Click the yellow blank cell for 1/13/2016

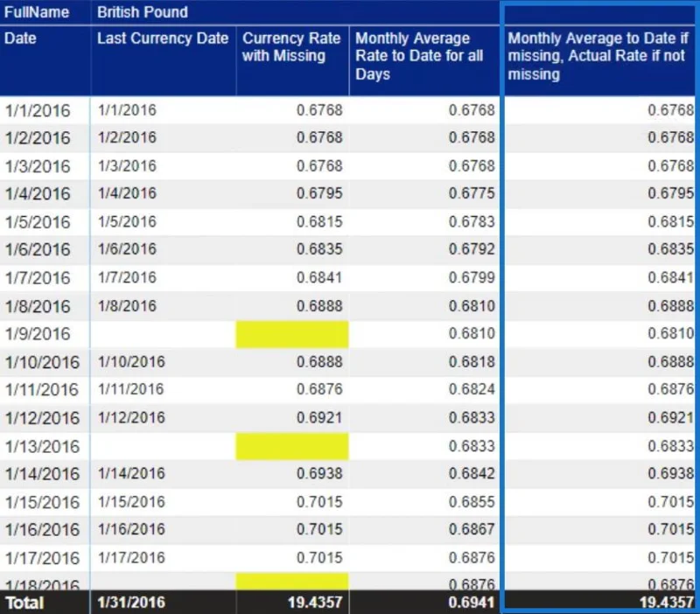(x=292, y=446)
